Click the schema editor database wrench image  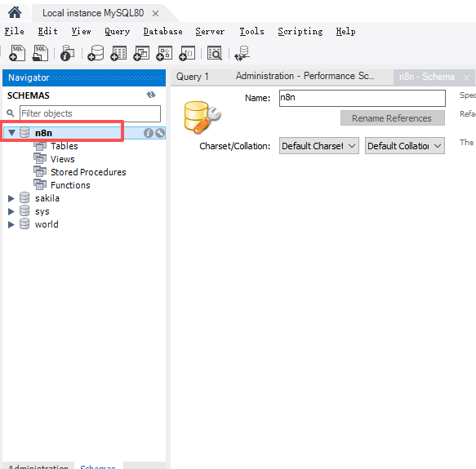(x=202, y=117)
